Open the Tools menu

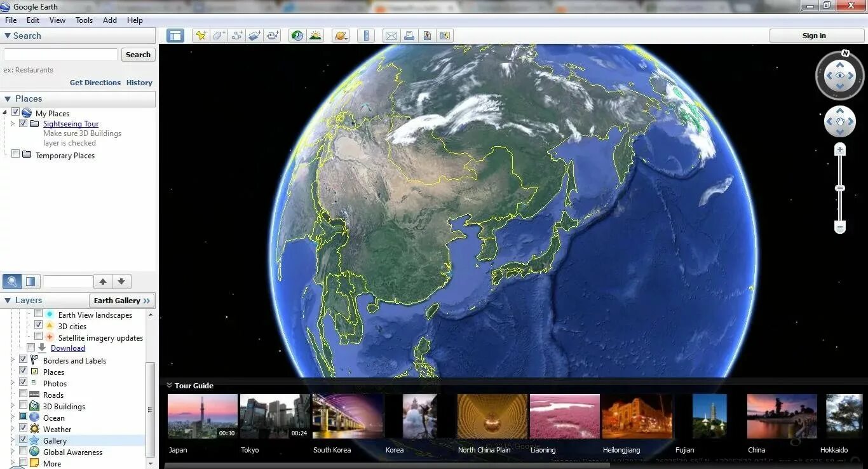click(84, 20)
